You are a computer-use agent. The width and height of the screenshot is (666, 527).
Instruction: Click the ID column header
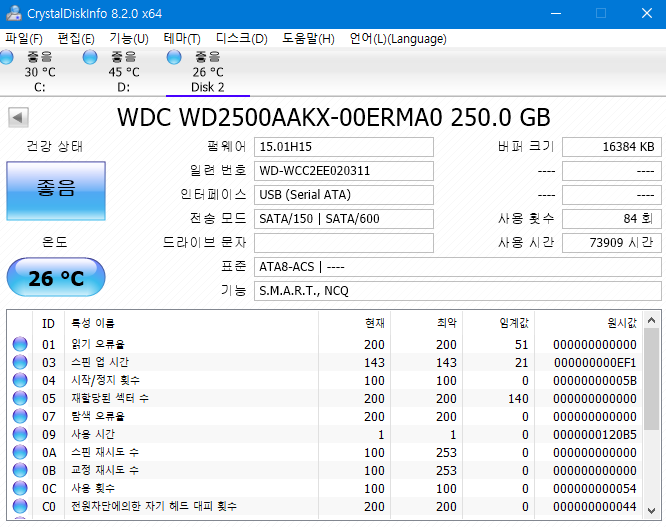[48, 324]
